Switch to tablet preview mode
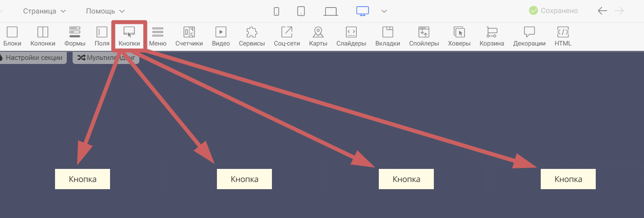644x218 pixels. coord(301,11)
